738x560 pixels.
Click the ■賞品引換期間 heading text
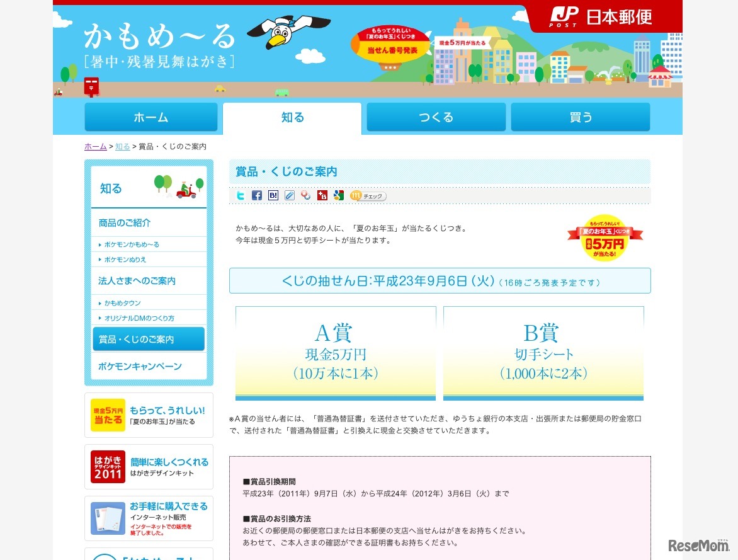270,481
